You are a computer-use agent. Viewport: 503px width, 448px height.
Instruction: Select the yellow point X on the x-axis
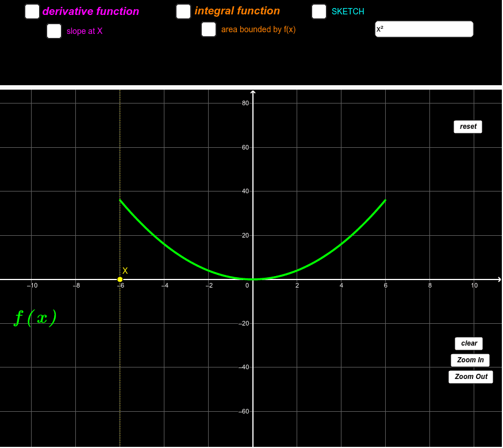tap(120, 279)
